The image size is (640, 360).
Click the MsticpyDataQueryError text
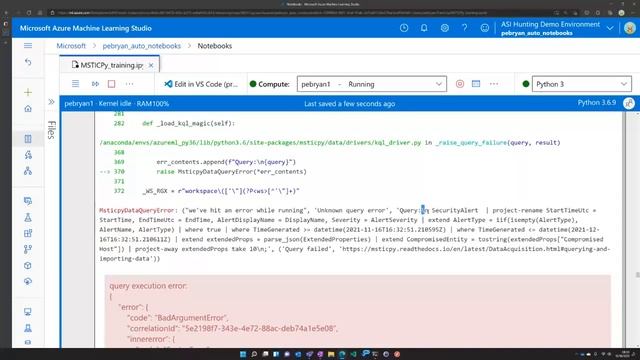[x=137, y=210]
